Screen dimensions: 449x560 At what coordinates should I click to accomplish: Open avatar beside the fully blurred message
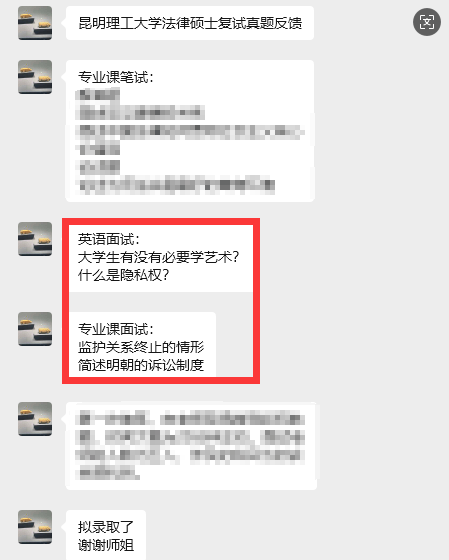(x=35, y=419)
